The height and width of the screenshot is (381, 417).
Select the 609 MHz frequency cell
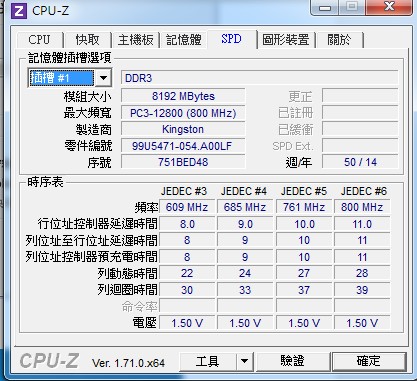click(187, 207)
